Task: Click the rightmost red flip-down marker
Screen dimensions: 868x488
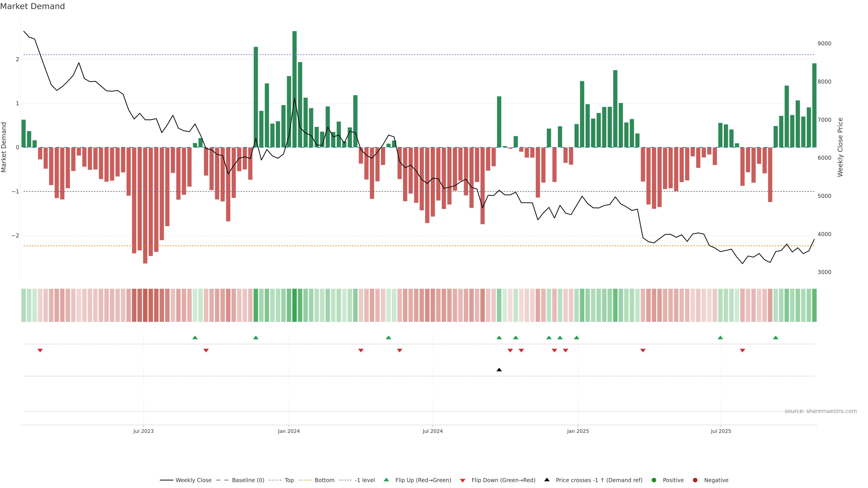Action: coord(742,351)
